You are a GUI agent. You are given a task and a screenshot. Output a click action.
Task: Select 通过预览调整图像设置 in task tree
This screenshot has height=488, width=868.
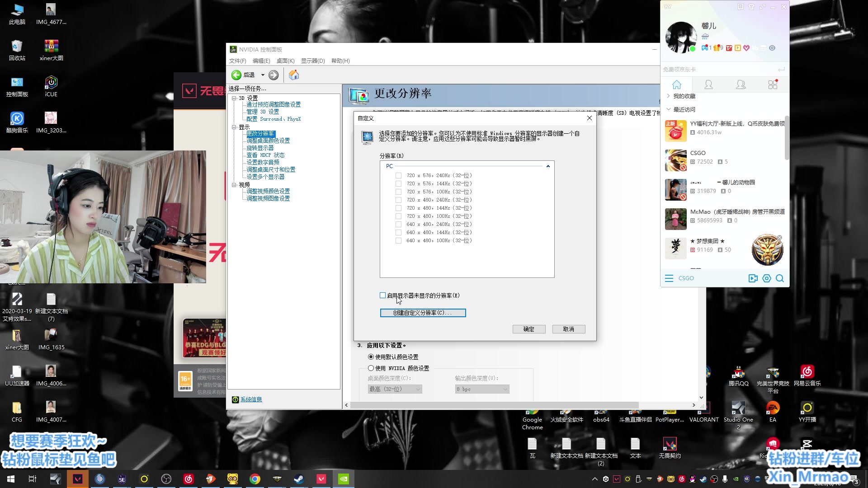pyautogui.click(x=274, y=104)
